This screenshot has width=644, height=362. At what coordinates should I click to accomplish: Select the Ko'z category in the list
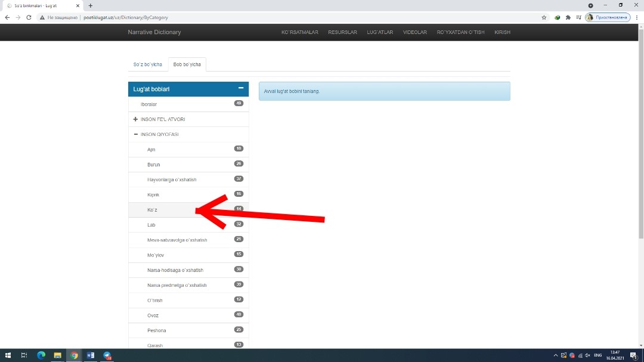click(153, 210)
